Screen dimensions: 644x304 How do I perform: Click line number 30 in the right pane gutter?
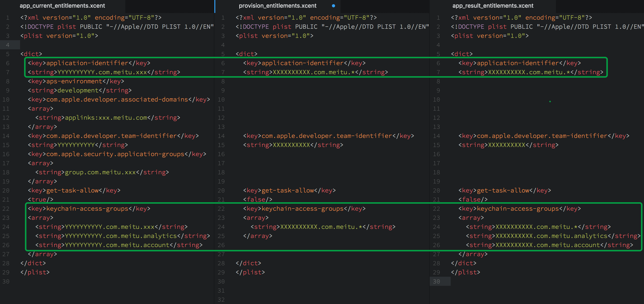point(436,281)
